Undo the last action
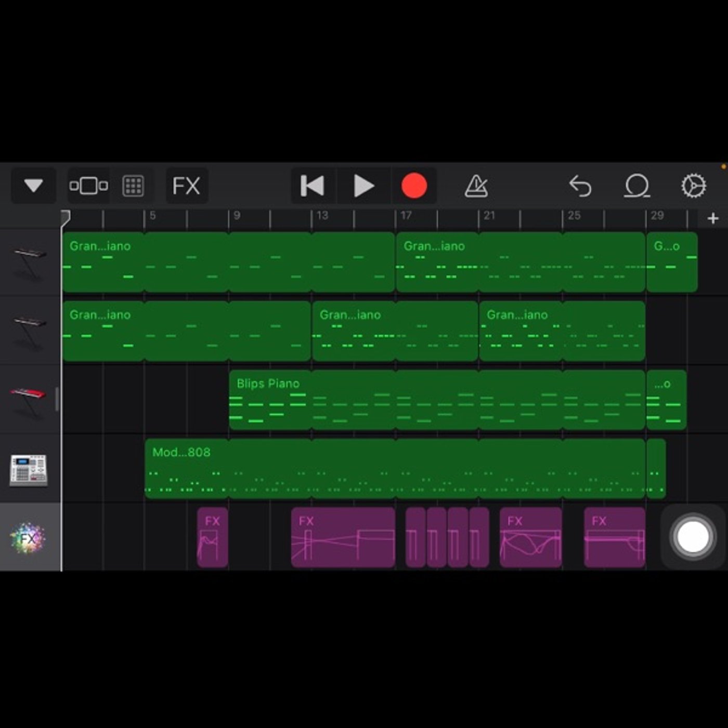 [580, 186]
